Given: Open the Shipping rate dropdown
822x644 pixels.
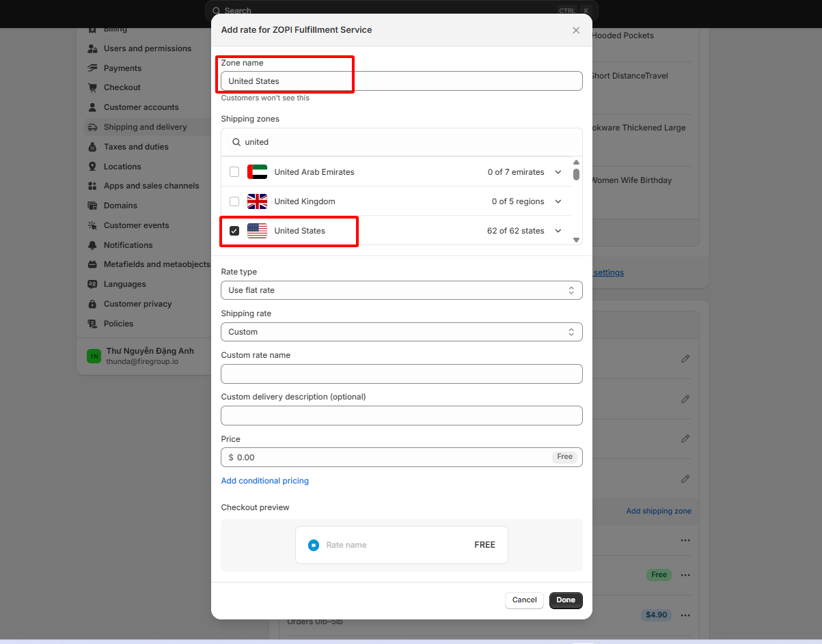Looking at the screenshot, I should pyautogui.click(x=401, y=332).
